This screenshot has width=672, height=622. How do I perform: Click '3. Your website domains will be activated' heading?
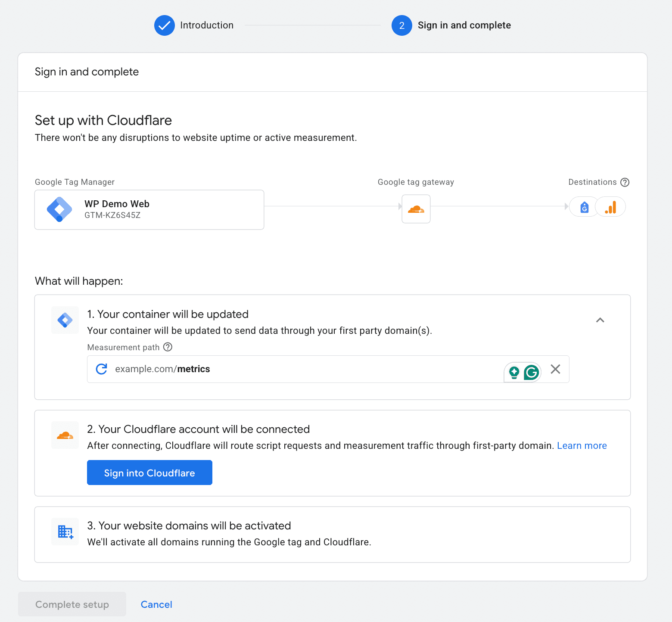(189, 526)
